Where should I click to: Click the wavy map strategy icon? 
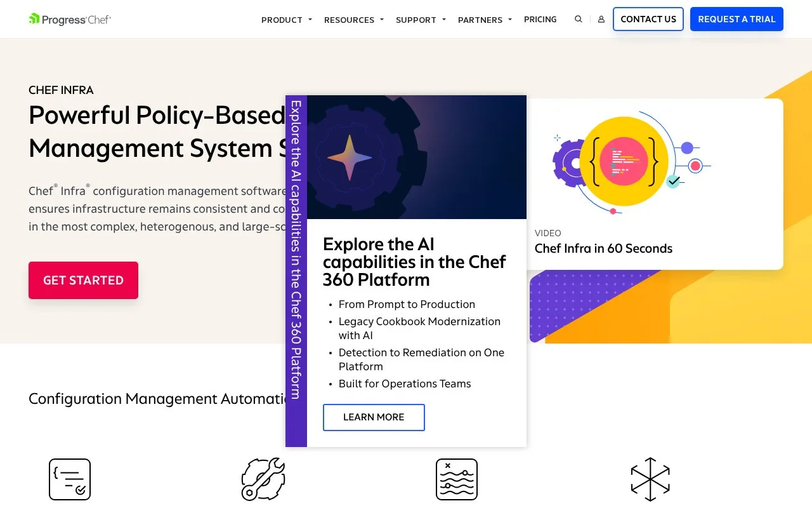pos(457,479)
